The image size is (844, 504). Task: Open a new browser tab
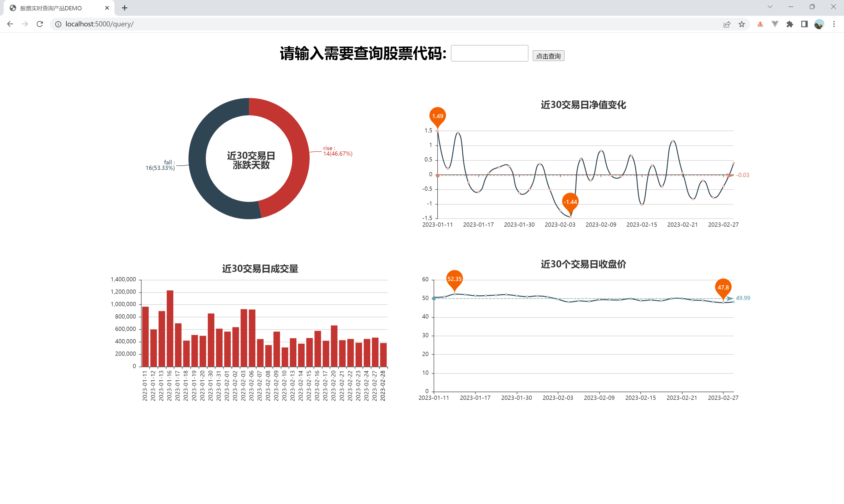[124, 7]
